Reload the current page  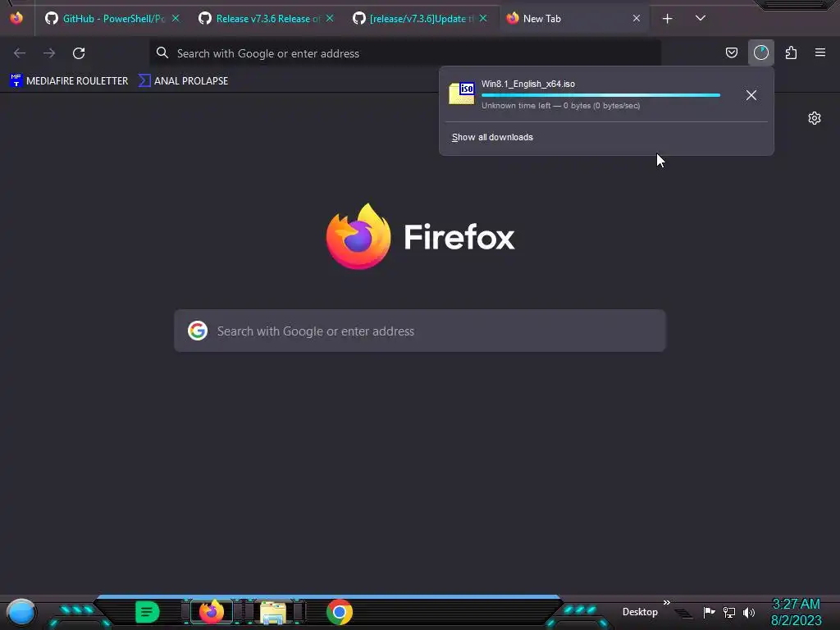tap(79, 53)
